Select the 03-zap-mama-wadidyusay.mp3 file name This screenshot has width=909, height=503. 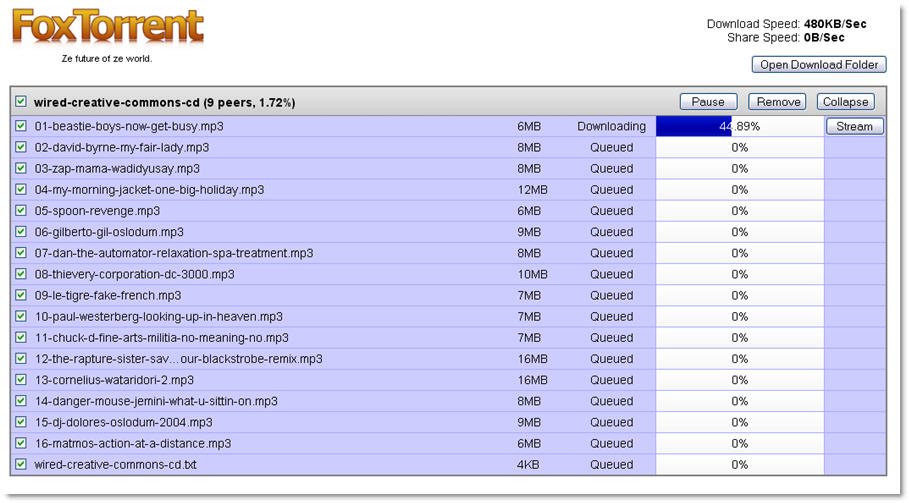click(x=117, y=169)
